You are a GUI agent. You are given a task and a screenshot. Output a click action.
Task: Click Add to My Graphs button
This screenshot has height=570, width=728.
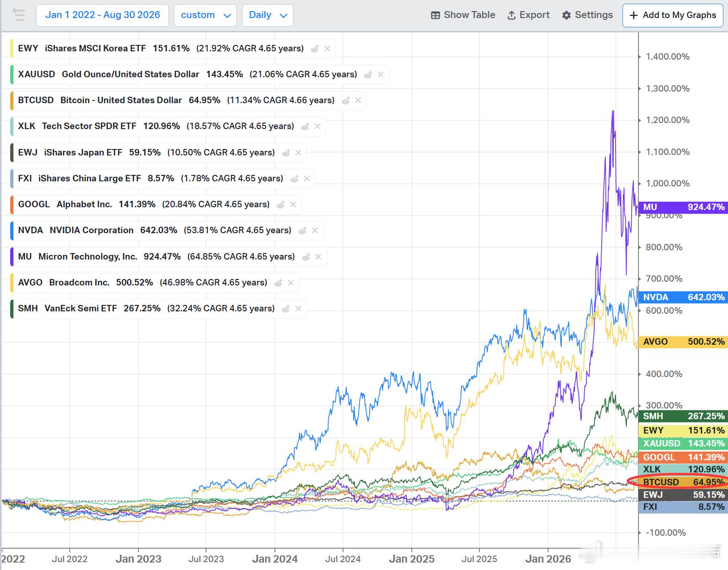673,15
